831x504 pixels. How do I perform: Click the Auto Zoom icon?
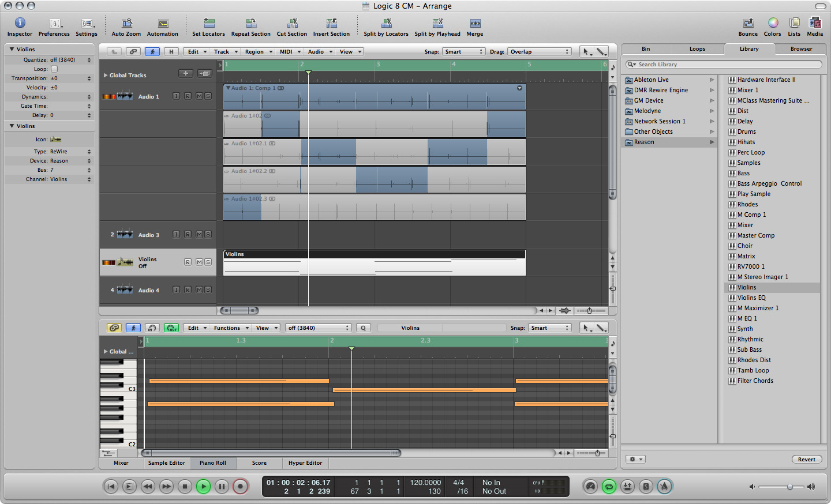coord(126,23)
